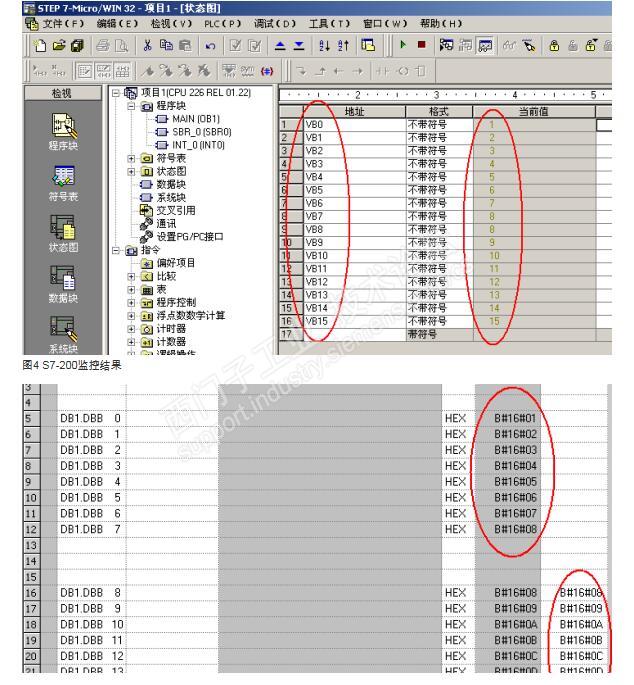The image size is (634, 685).
Task: Click the 检视 panel header button
Action: [62, 93]
